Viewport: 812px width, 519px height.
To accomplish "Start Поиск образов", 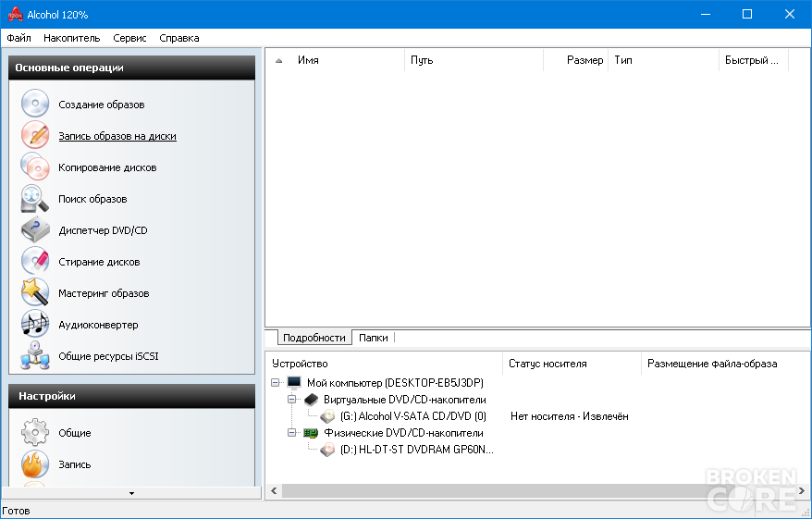I will tap(92, 199).
